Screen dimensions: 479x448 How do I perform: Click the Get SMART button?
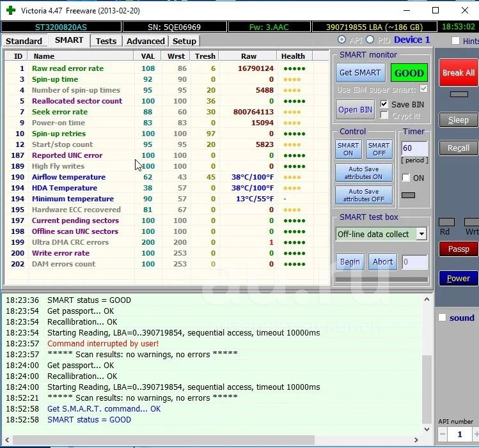[x=360, y=73]
